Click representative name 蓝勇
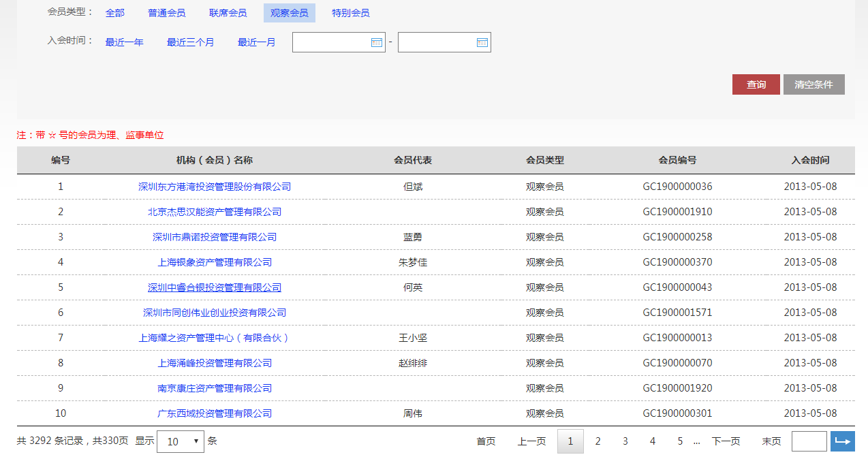This screenshot has width=868, height=459. coord(413,237)
